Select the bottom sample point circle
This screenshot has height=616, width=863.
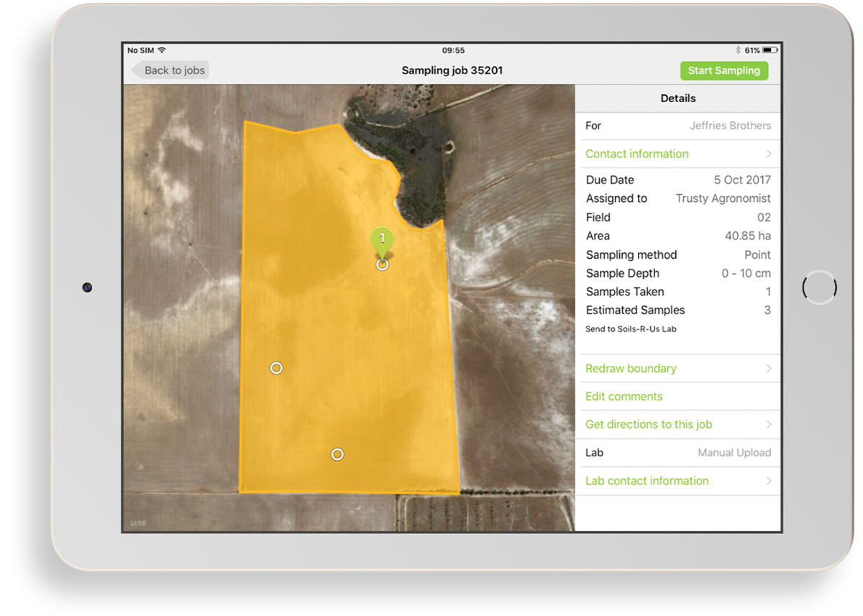(x=337, y=454)
